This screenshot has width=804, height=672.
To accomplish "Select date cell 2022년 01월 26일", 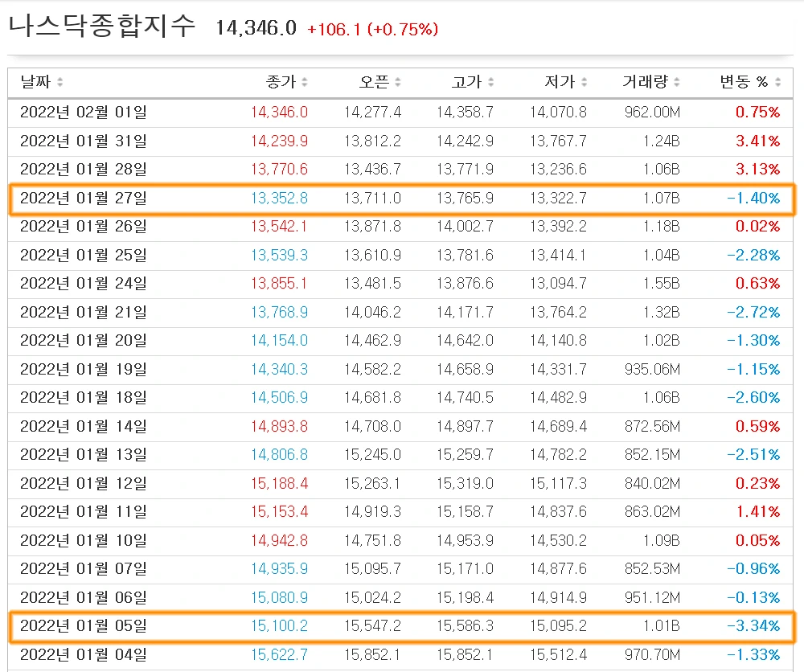I will [x=84, y=226].
